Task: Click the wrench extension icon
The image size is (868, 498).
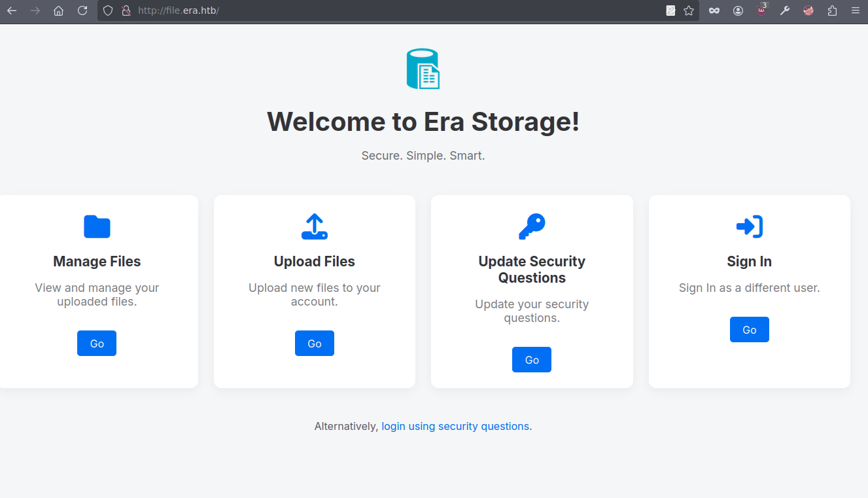Action: tap(785, 10)
